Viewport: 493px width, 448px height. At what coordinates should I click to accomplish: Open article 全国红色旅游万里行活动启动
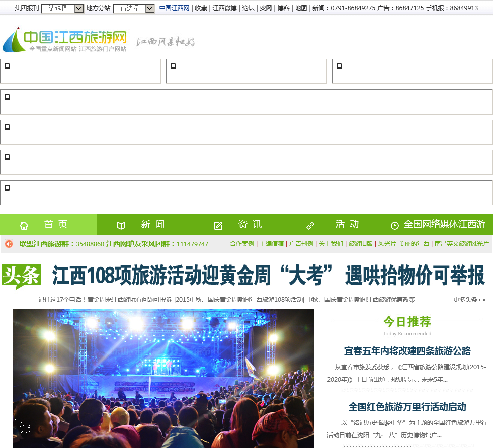point(407,407)
